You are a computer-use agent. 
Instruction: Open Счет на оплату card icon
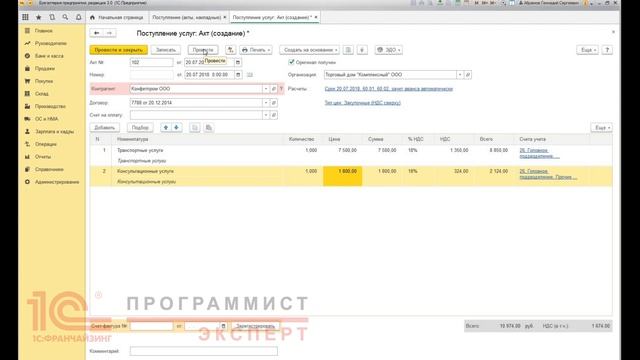click(274, 115)
